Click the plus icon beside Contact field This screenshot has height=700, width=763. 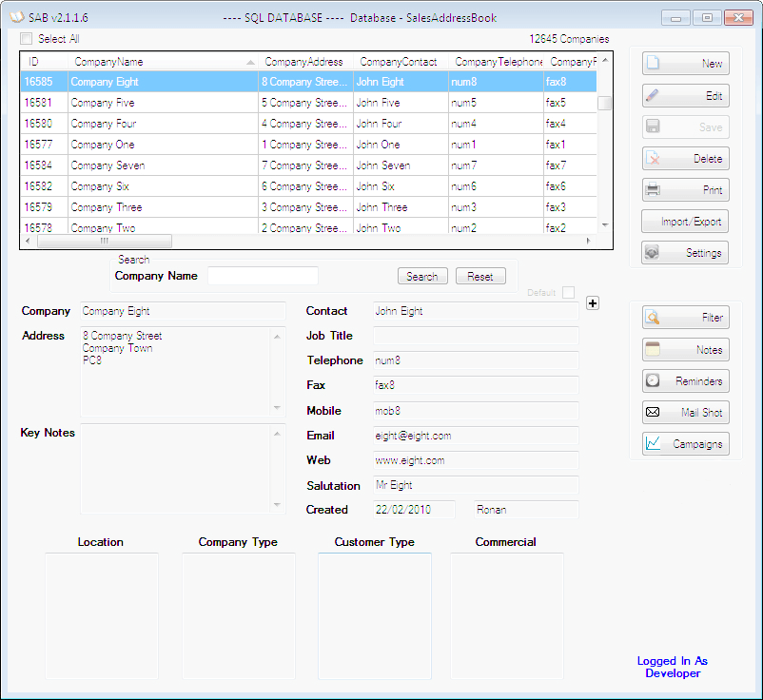click(592, 303)
